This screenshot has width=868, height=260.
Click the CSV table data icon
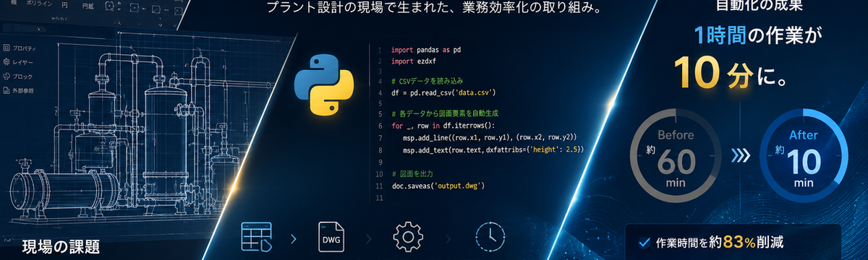(256, 237)
